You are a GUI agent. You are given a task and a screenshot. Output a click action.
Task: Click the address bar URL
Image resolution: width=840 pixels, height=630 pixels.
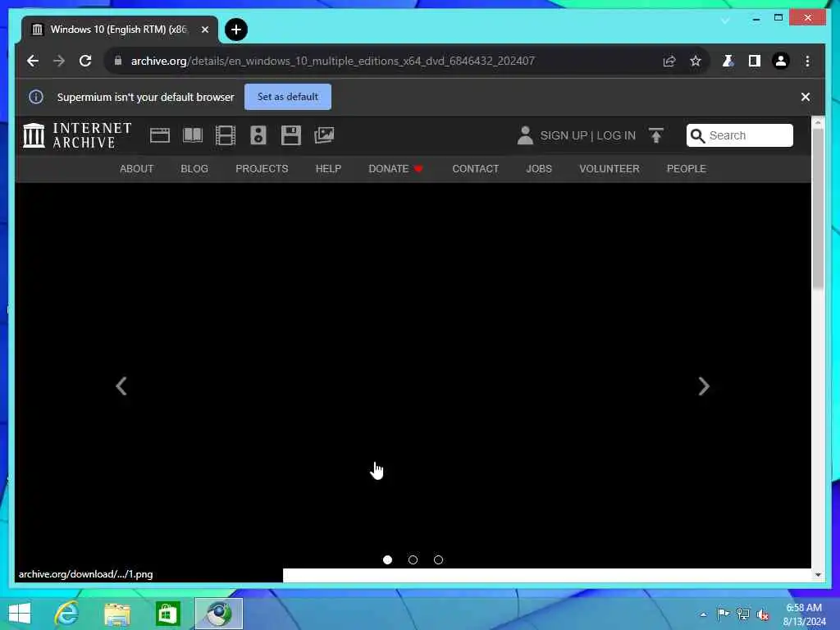(332, 61)
